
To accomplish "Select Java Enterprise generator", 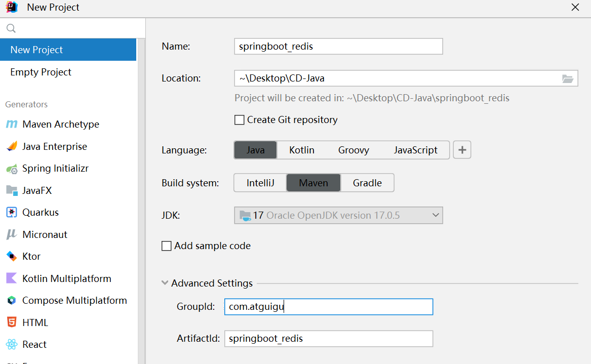I will (x=68, y=146).
